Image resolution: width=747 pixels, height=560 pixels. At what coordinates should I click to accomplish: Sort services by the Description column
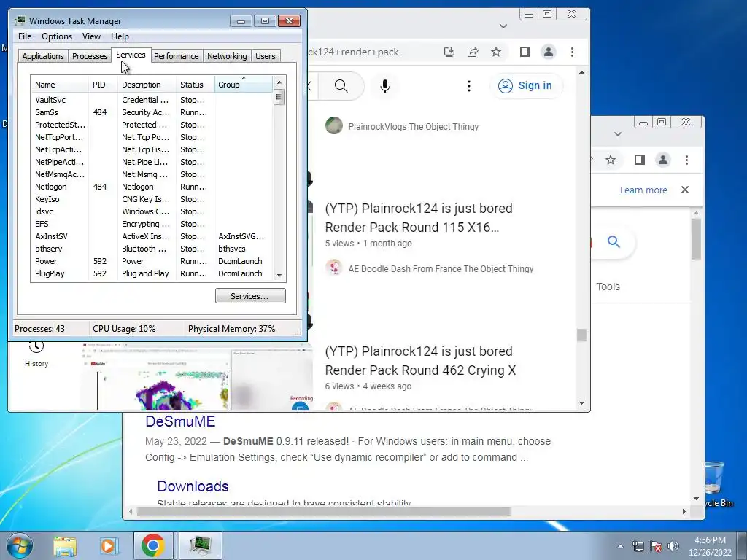pyautogui.click(x=147, y=85)
